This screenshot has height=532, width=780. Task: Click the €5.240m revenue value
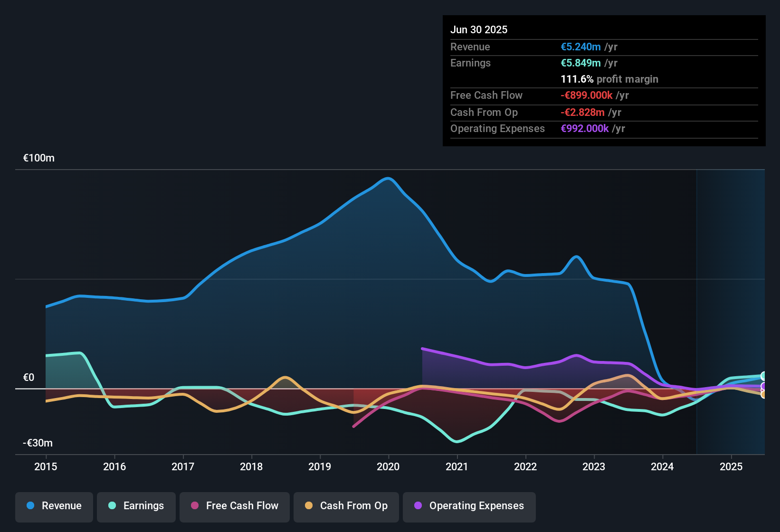pos(580,47)
